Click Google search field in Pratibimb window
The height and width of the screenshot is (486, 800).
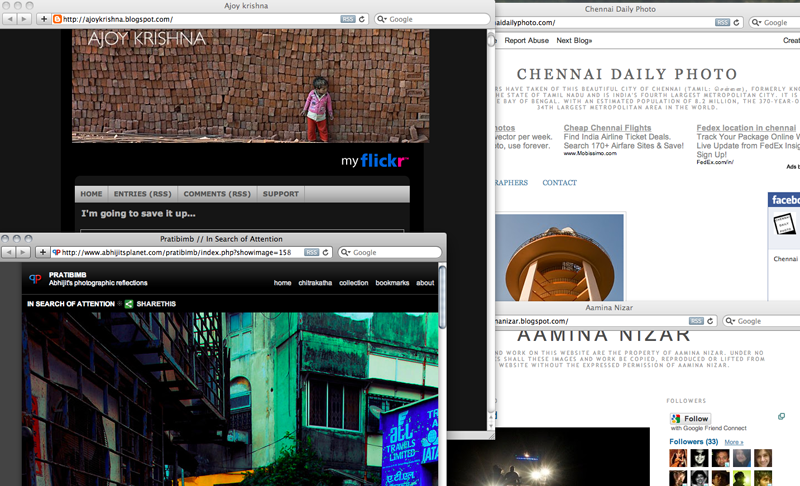click(x=390, y=252)
